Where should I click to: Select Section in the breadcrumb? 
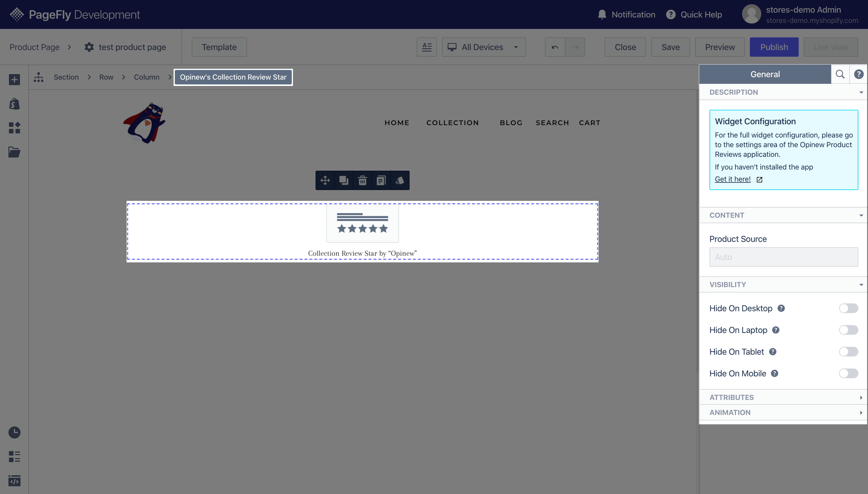point(66,77)
